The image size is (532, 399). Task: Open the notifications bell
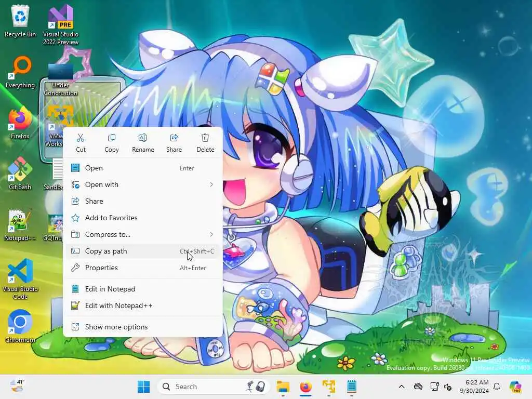pos(497,387)
